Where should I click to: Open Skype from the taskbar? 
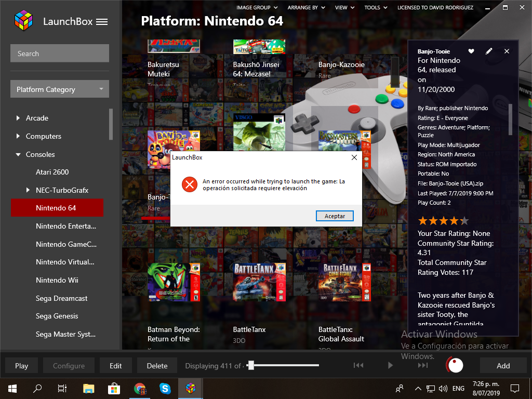(165, 389)
